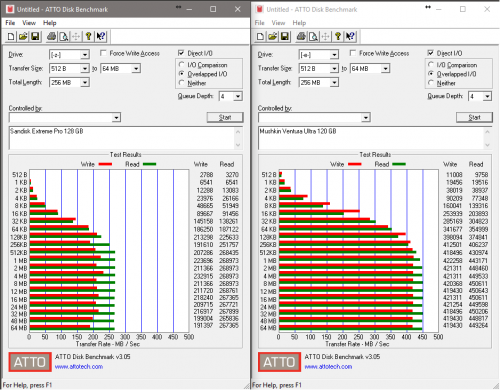Click ATTO logo in left window

point(30,362)
